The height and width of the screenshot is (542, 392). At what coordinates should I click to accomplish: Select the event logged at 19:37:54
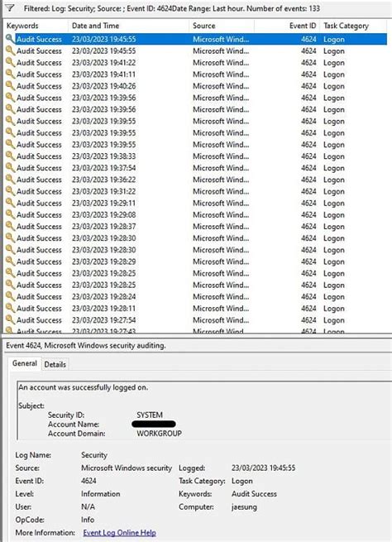pos(196,168)
